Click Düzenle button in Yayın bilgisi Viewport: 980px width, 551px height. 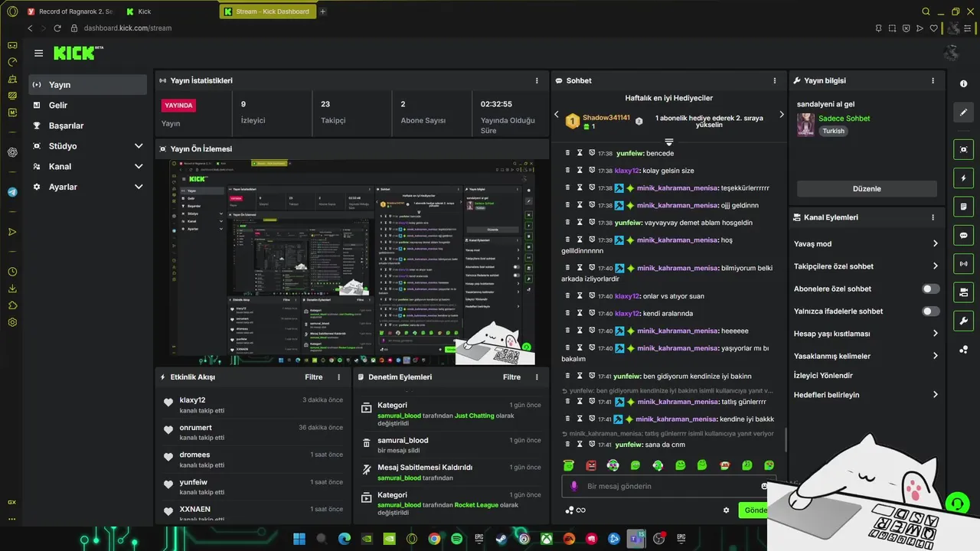pos(867,188)
